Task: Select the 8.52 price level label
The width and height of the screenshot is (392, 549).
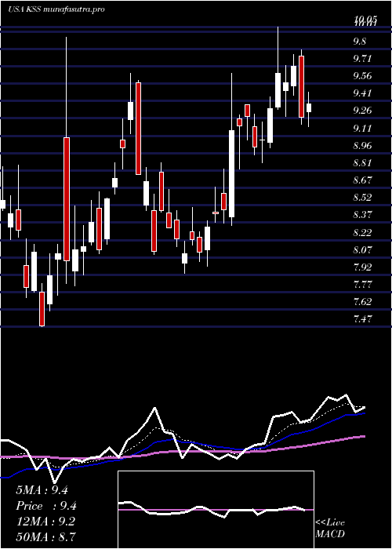Action: pos(362,198)
